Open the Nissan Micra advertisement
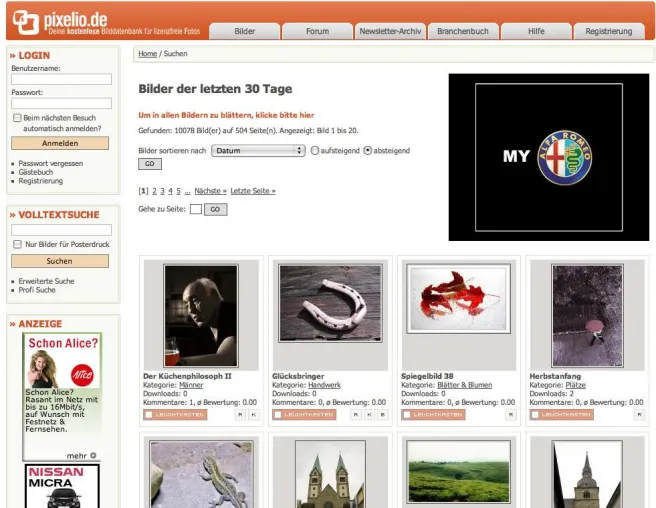This screenshot has height=508, width=656. coord(62,486)
